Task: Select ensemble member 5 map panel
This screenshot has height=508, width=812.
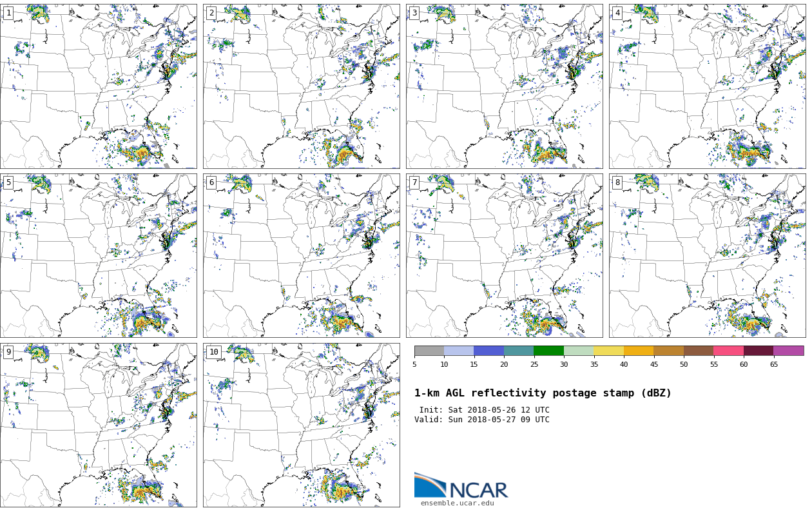Action: pos(99,256)
